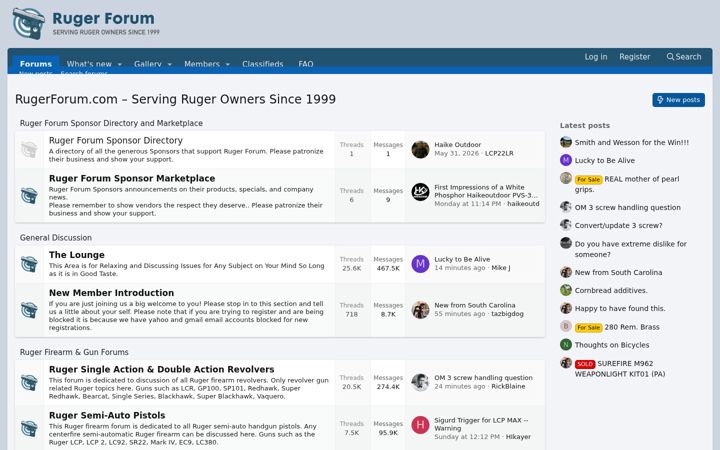The image size is (720, 450).
Task: Click avatar beside Convert/update 3 screw?
Action: point(566,225)
